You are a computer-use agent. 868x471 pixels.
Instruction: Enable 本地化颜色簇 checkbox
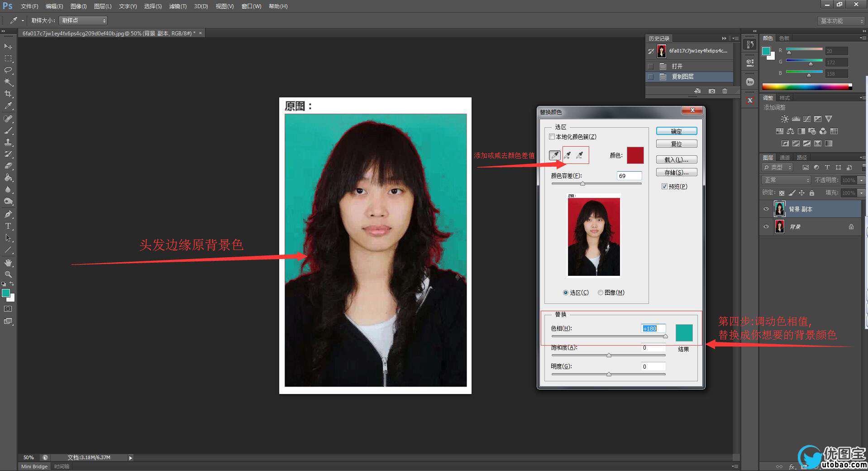click(x=552, y=137)
